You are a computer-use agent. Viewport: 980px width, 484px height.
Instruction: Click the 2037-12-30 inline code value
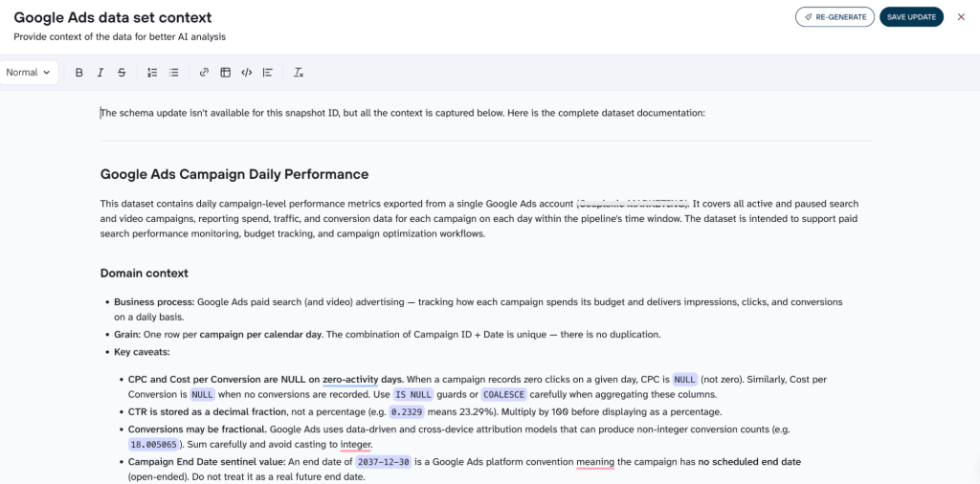384,462
